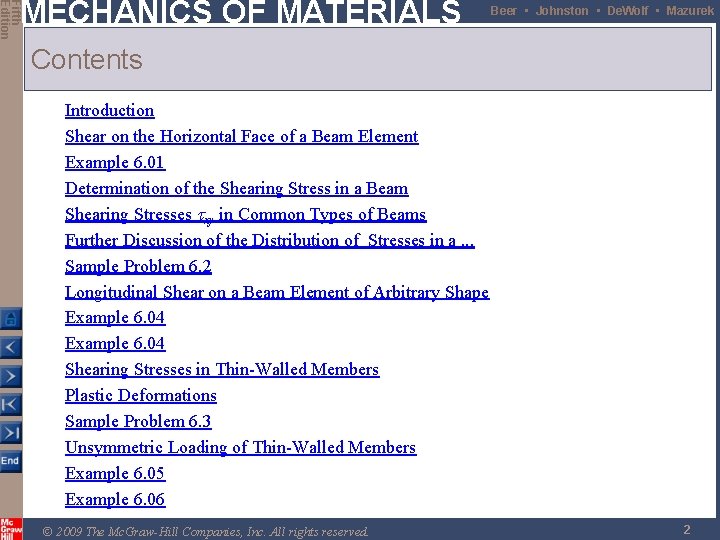This screenshot has width=720, height=540.
Task: Open the Example 6.06 link
Action: pyautogui.click(x=115, y=500)
